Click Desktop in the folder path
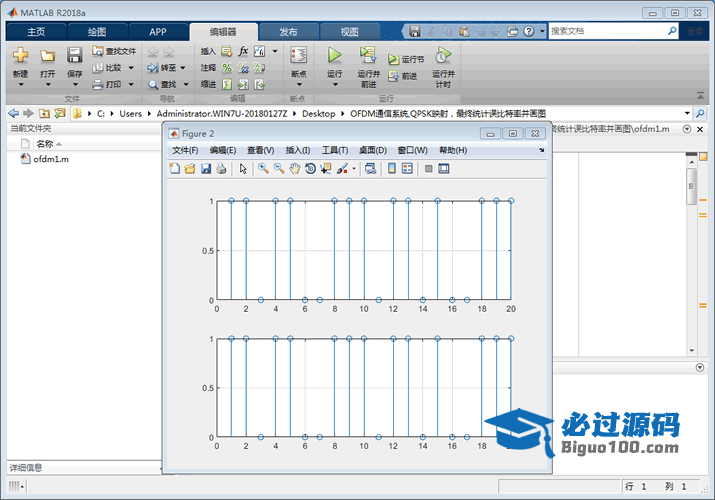Viewport: 715px width, 500px height. tap(318, 113)
